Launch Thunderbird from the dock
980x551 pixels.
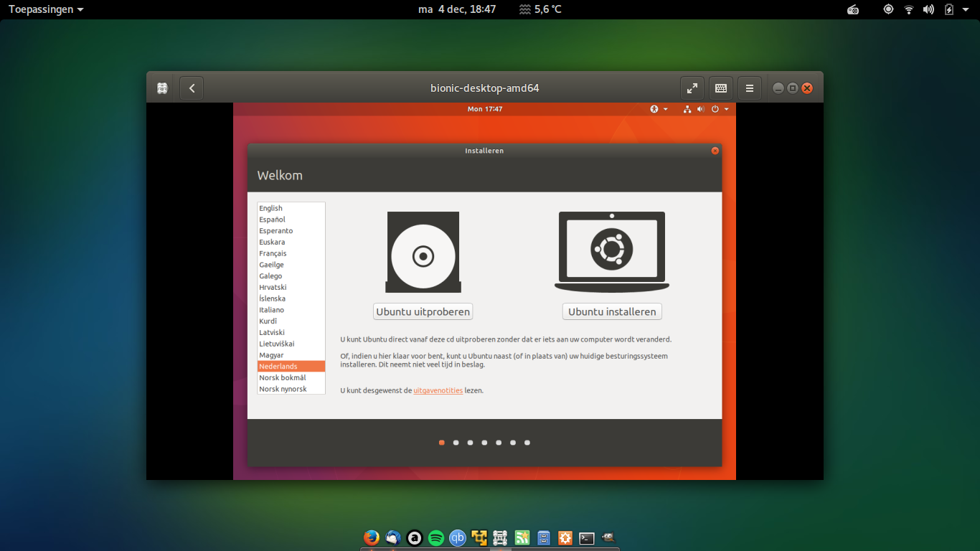pyautogui.click(x=392, y=537)
